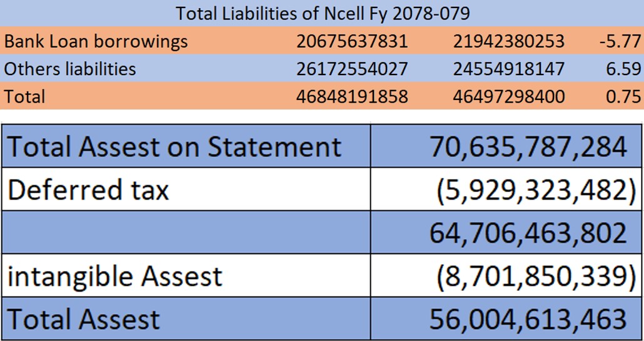Click the subtotal cell 64,706,463,802
This screenshot has height=341, width=644.
(528, 233)
